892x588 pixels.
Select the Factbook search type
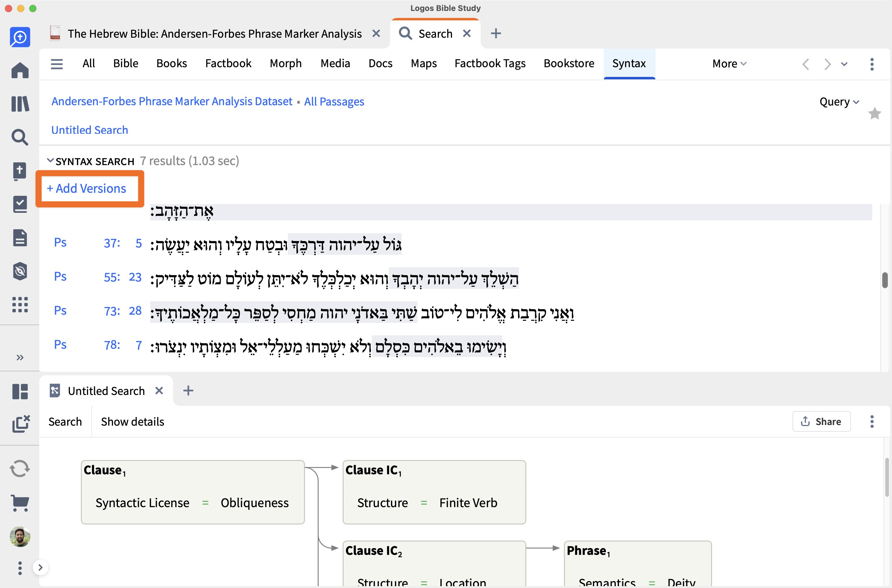pos(228,63)
